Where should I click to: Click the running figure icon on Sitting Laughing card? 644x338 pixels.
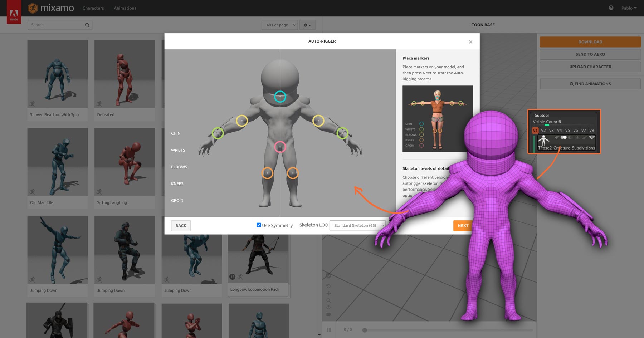(99, 192)
